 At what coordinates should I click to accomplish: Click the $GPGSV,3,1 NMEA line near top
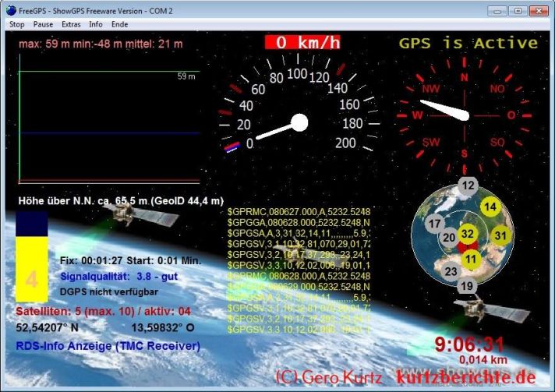299,244
